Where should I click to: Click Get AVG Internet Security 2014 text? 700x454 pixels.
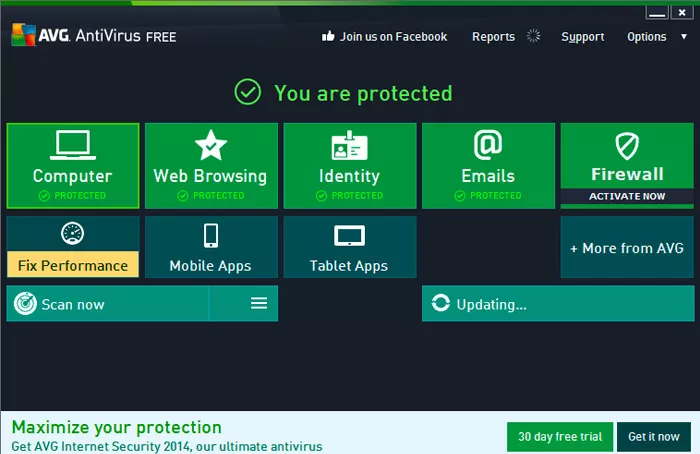(167, 446)
